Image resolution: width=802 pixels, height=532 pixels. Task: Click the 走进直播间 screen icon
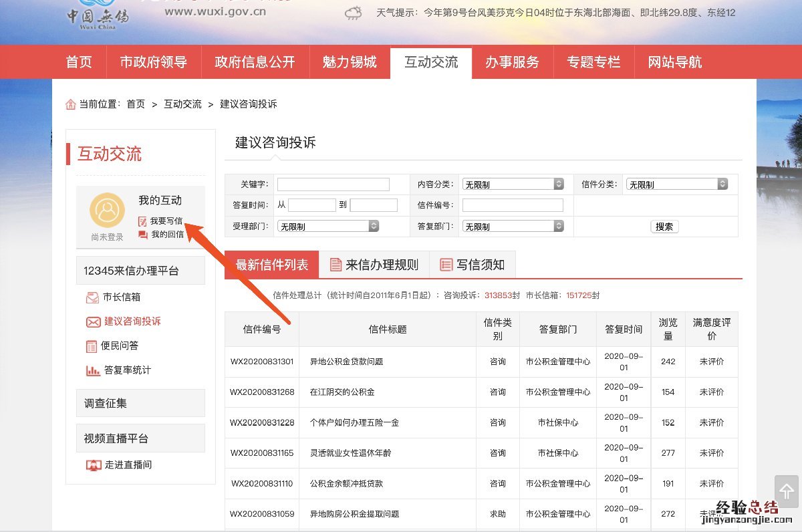click(94, 465)
